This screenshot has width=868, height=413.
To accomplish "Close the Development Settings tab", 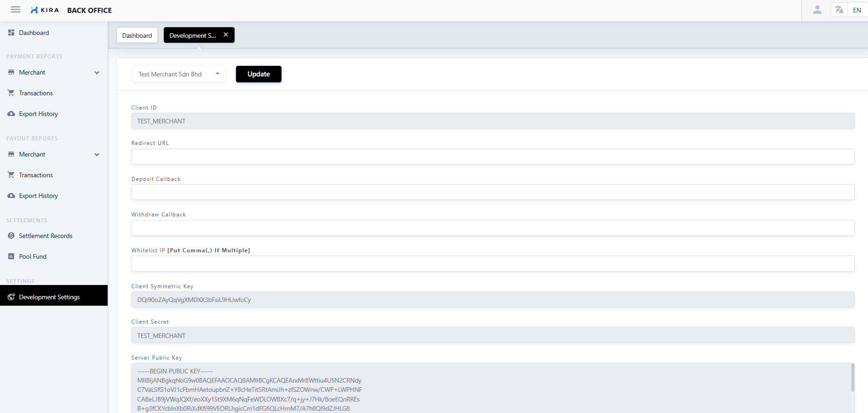I will pos(226,35).
